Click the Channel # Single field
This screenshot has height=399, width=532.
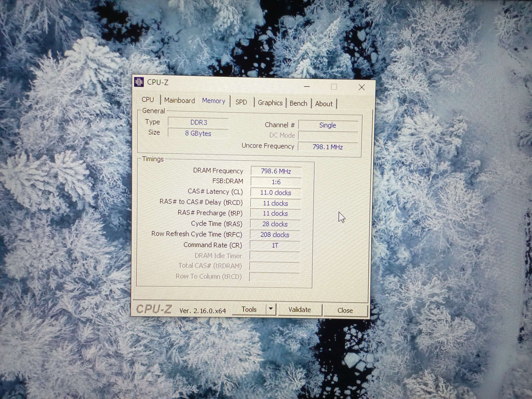(x=328, y=125)
